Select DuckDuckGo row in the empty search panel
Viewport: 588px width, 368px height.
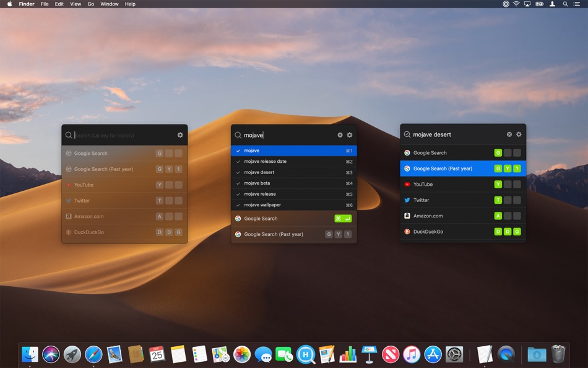click(124, 232)
